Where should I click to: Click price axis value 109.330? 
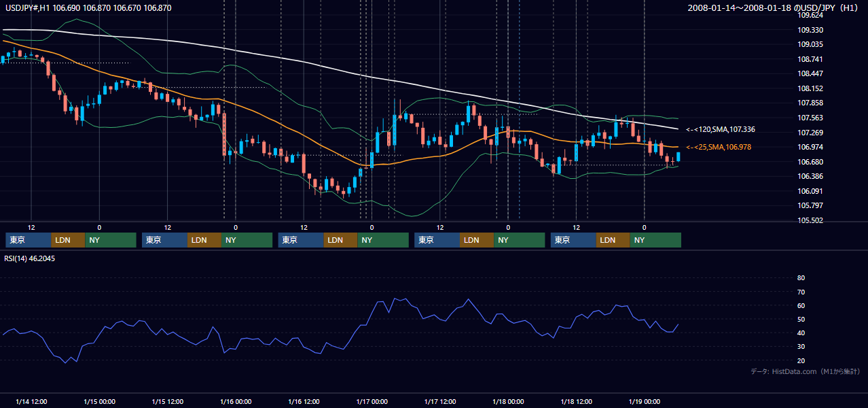(810, 30)
